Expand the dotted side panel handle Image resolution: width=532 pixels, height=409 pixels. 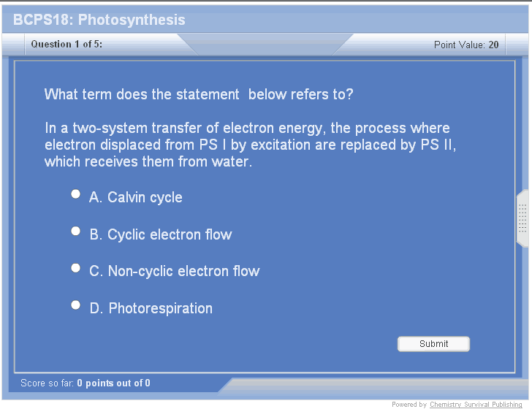click(522, 218)
